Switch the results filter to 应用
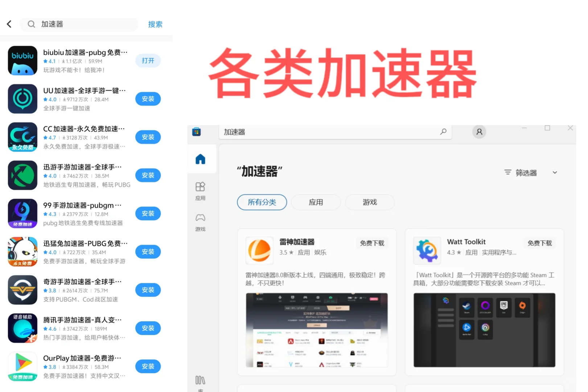 click(x=316, y=202)
